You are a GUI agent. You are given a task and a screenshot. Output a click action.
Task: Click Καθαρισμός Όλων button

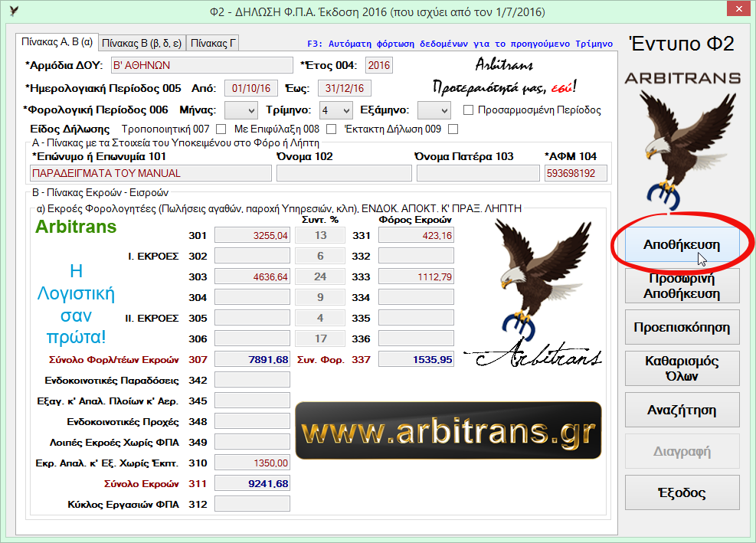tap(682, 368)
